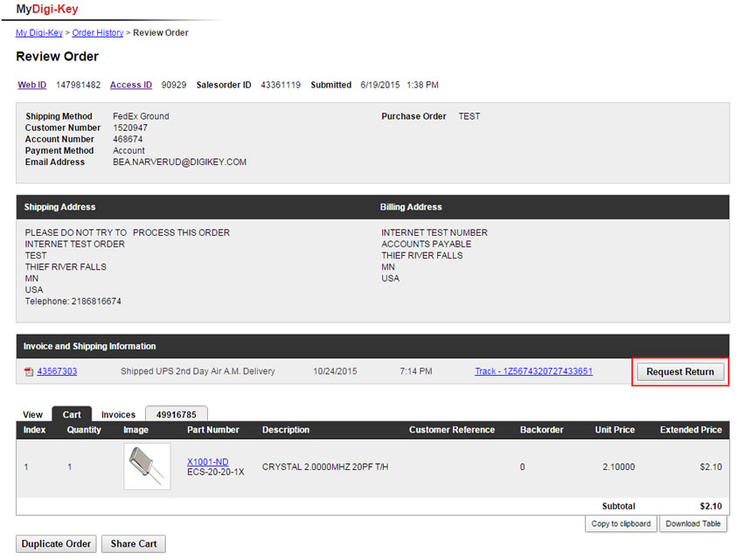Image resolution: width=743 pixels, height=560 pixels.
Task: Click the Share Cart button
Action: tap(134, 544)
